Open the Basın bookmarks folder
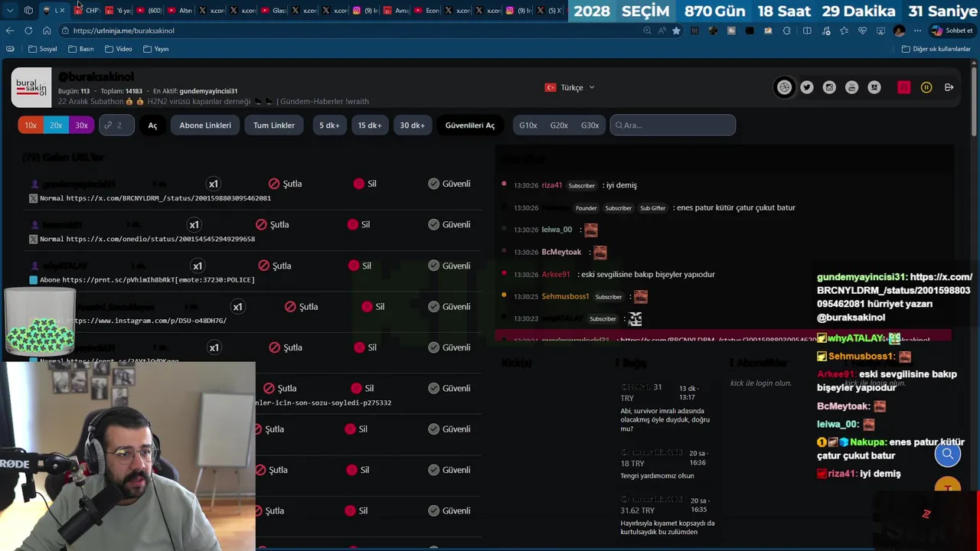980x551 pixels. click(x=81, y=49)
